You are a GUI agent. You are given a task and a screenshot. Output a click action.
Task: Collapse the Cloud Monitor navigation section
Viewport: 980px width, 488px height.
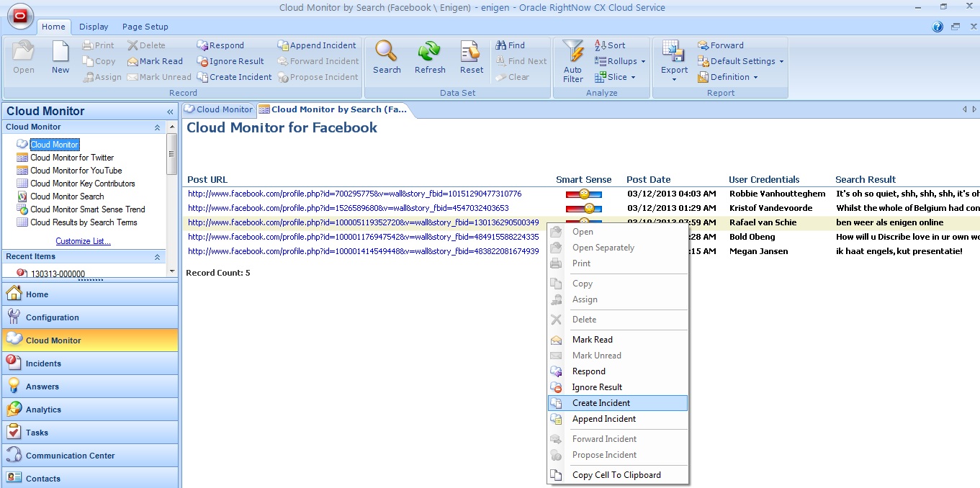tap(157, 127)
